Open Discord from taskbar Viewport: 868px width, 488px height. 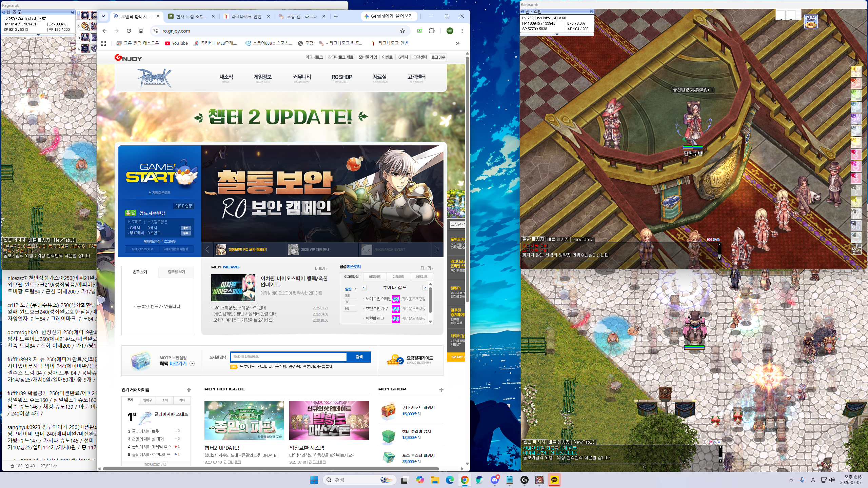495,480
